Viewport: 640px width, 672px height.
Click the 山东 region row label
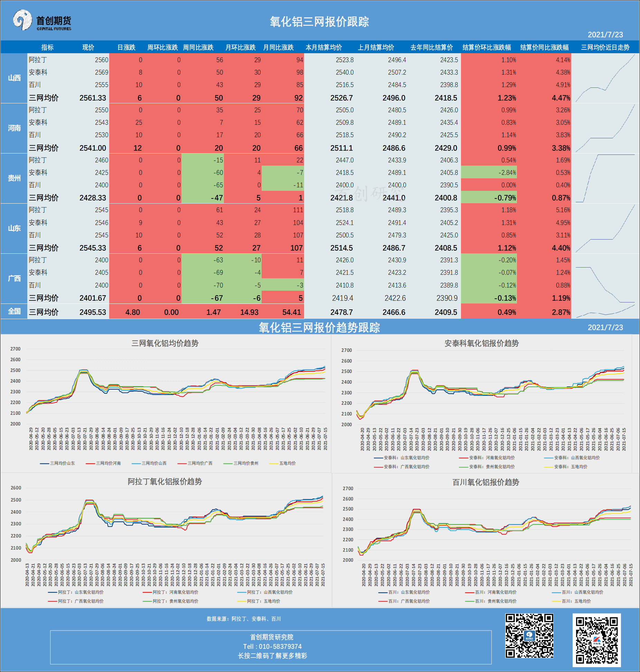click(14, 228)
